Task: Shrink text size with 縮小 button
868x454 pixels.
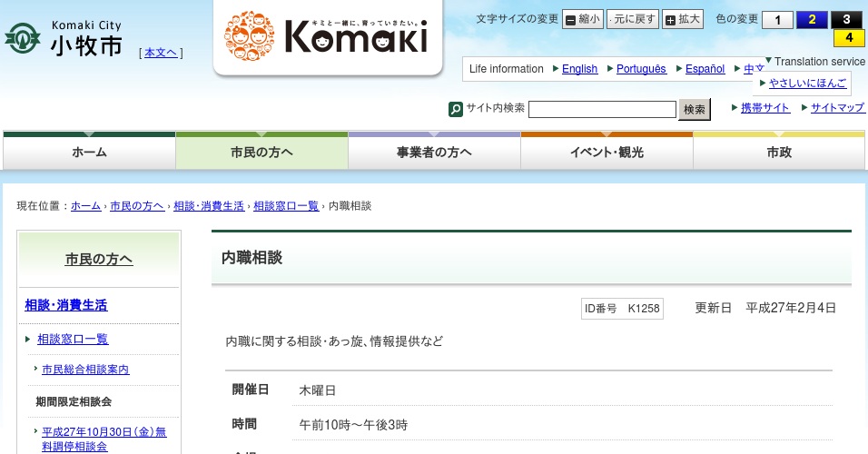Action: click(582, 19)
